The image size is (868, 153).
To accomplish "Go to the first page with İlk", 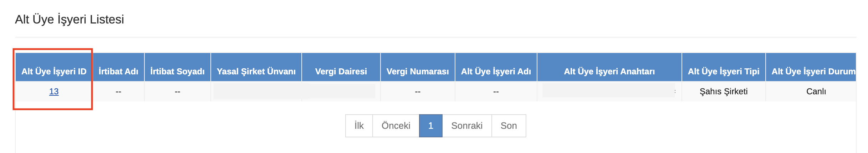I will (359, 126).
